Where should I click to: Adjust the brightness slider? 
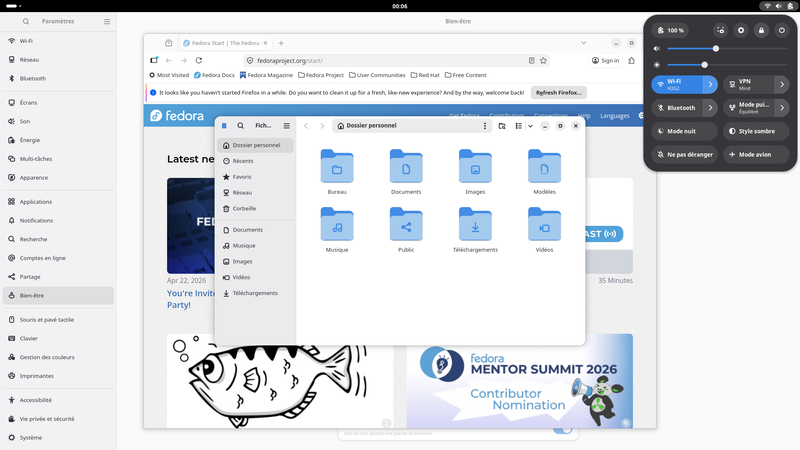point(727,65)
